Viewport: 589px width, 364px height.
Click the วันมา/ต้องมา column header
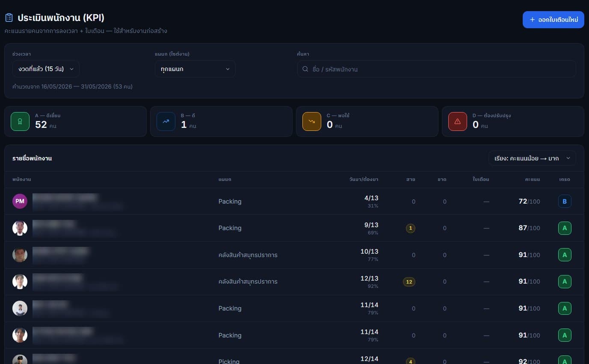coord(364,180)
